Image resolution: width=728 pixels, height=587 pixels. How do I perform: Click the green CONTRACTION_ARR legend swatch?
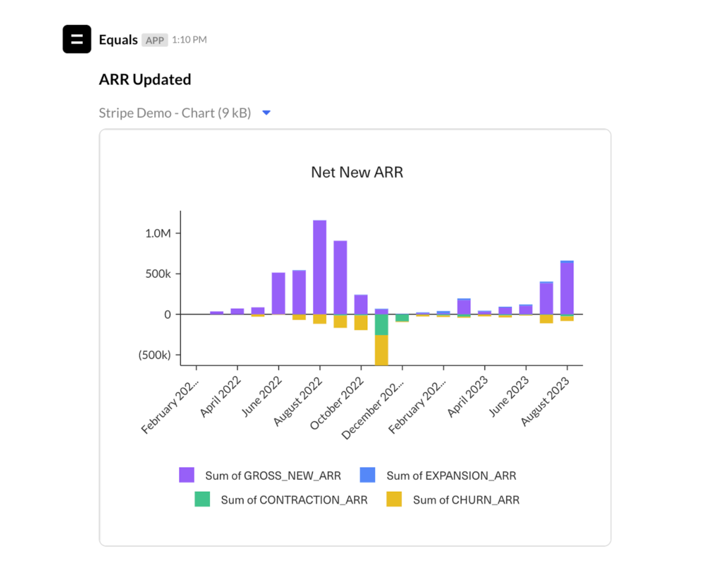(x=202, y=499)
